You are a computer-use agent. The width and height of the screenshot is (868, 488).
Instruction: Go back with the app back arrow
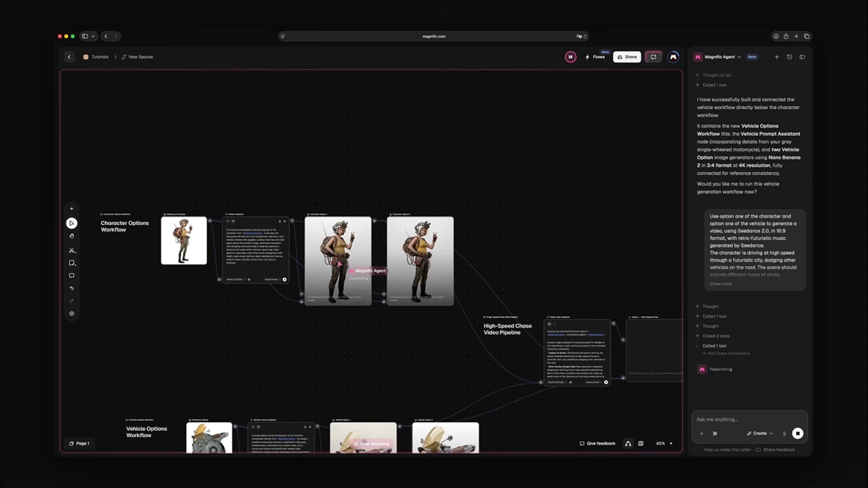click(x=69, y=57)
